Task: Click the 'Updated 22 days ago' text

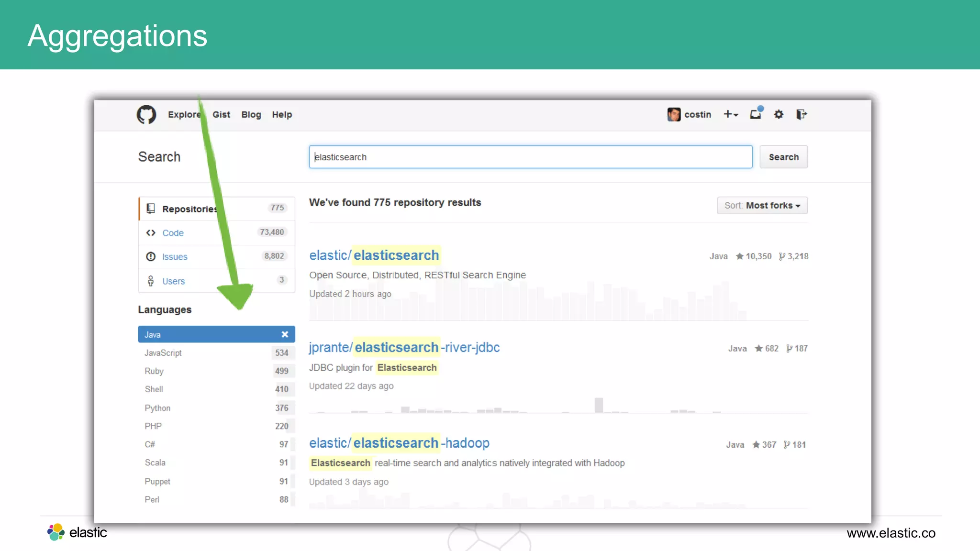Action: 351,386
